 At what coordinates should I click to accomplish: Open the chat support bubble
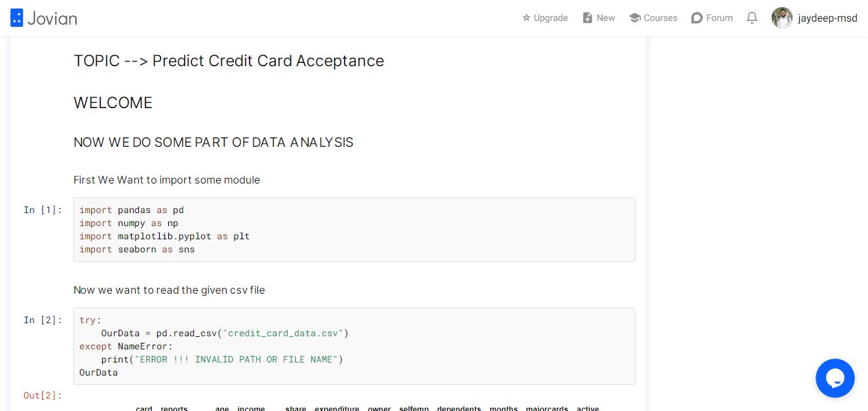coord(835,378)
